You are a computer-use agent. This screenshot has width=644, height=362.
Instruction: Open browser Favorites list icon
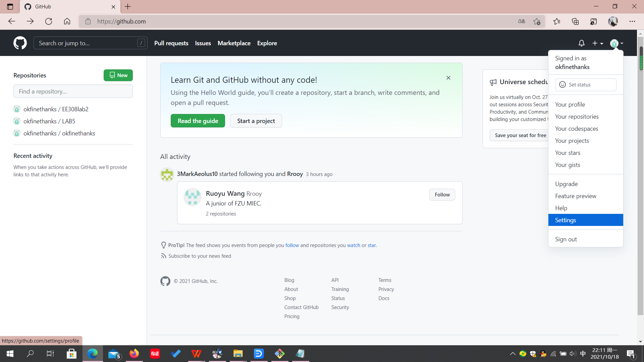coord(557,21)
